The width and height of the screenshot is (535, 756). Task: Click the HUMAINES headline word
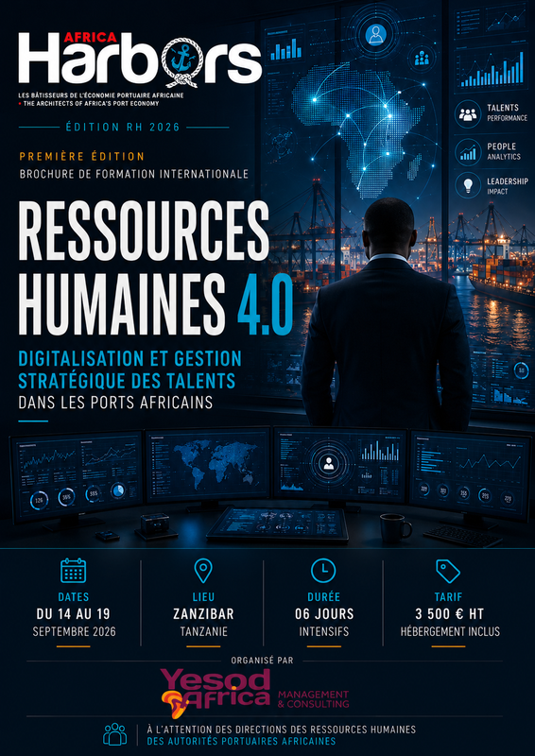pyautogui.click(x=122, y=304)
